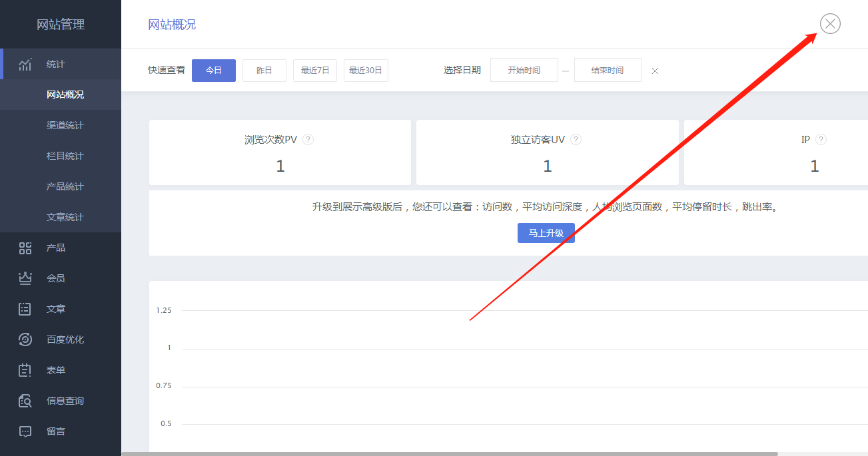Click the 快速查看 label
This screenshot has height=456, width=868.
pyautogui.click(x=167, y=70)
